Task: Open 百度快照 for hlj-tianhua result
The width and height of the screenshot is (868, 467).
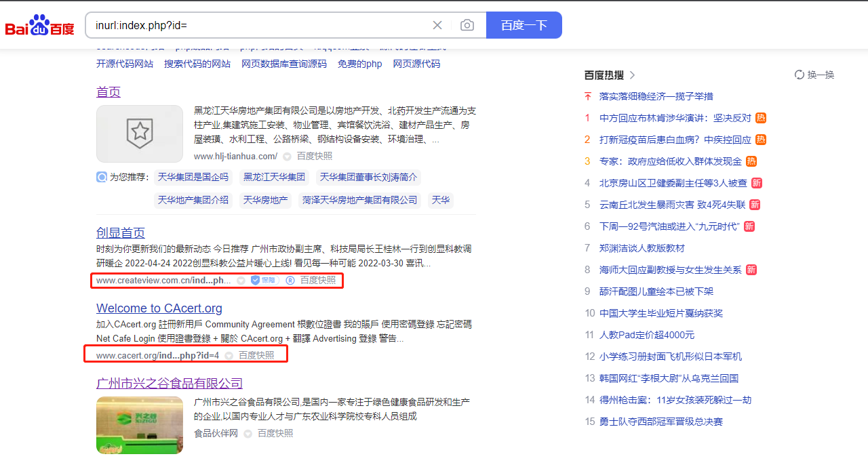Action: 315,156
